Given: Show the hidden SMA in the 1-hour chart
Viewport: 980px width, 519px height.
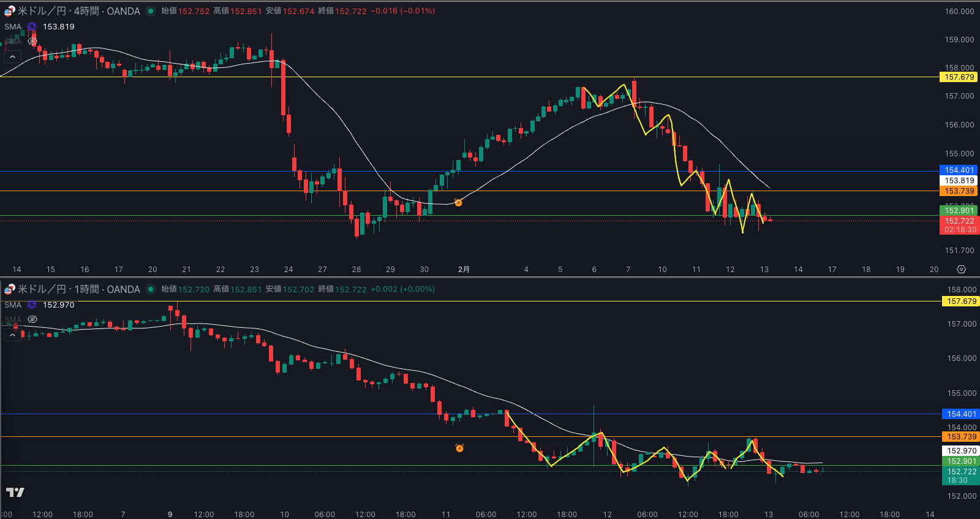Looking at the screenshot, I should pos(32,320).
